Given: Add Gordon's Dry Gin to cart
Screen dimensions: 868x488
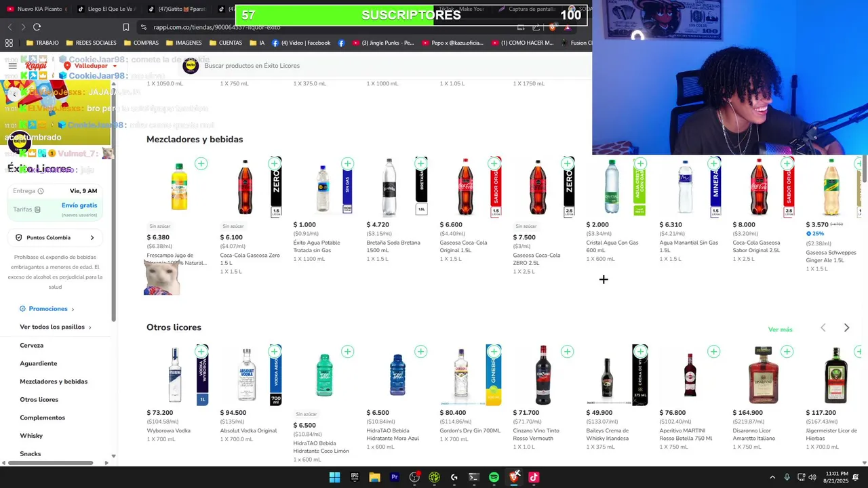Looking at the screenshot, I should click(494, 351).
